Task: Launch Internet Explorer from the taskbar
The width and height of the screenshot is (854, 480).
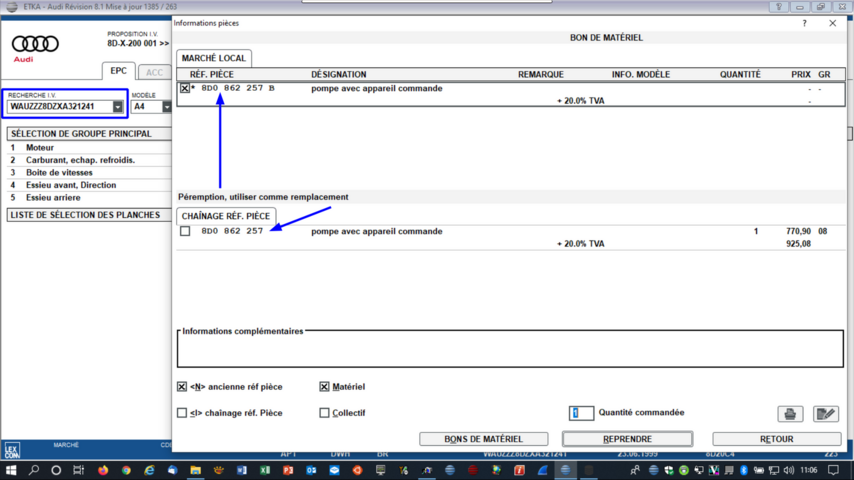Action: (x=149, y=470)
